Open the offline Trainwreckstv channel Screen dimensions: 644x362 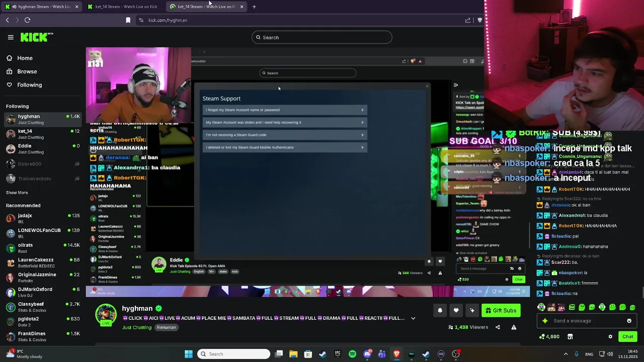pos(43,178)
